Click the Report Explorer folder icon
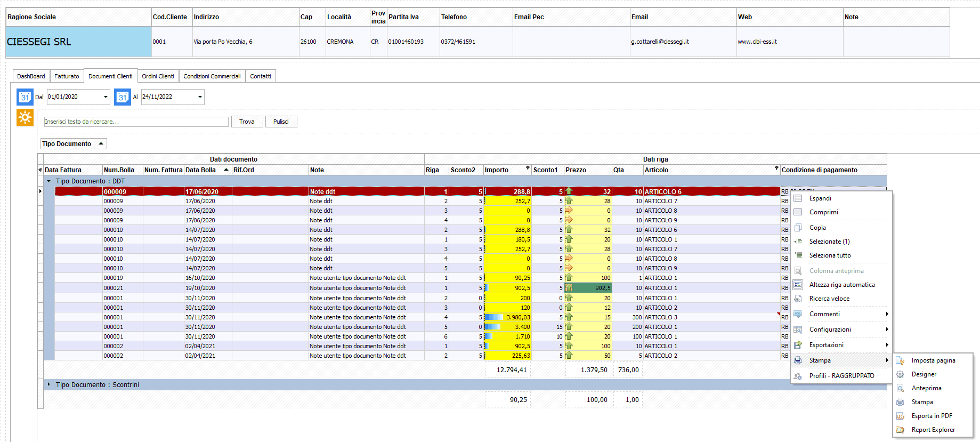This screenshot has height=442, width=980. click(900, 430)
